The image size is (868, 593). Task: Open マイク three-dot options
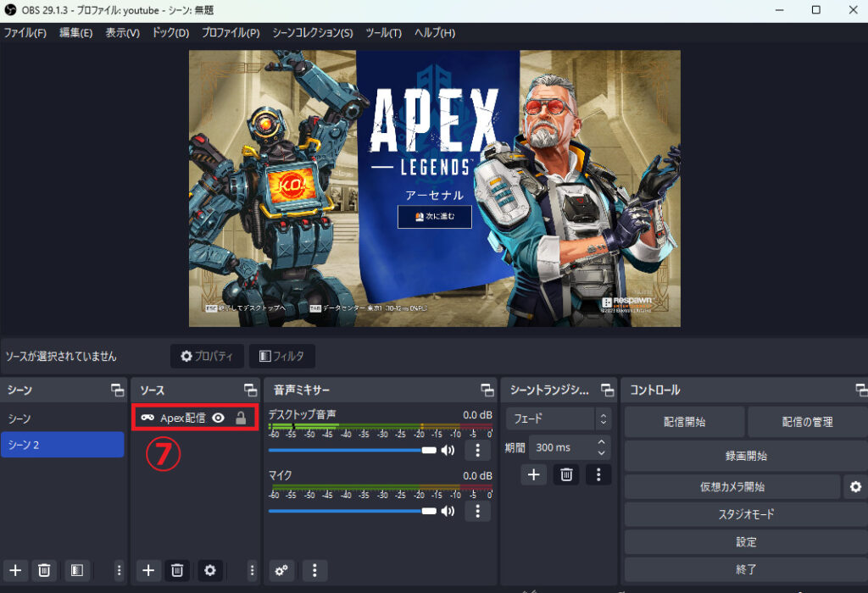click(x=478, y=511)
